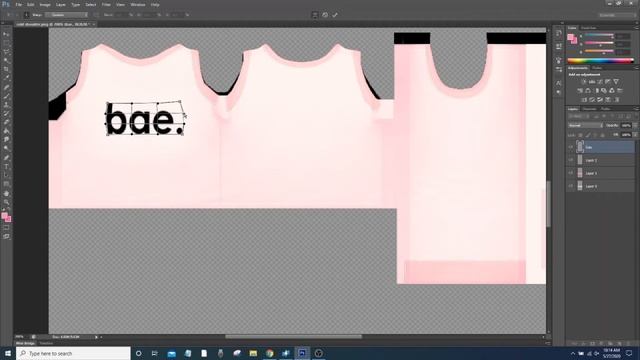This screenshot has height=360, width=640.
Task: Open Google Chrome from the taskbar
Action: (x=269, y=353)
